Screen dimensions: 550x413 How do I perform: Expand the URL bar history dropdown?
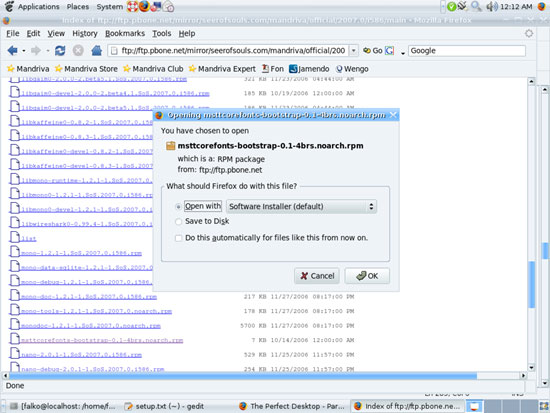tap(354, 51)
